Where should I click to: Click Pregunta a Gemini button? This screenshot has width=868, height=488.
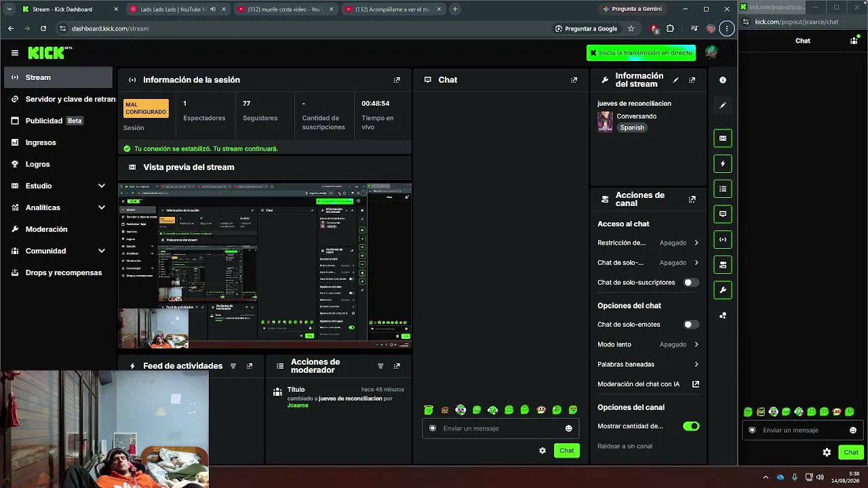pos(631,9)
